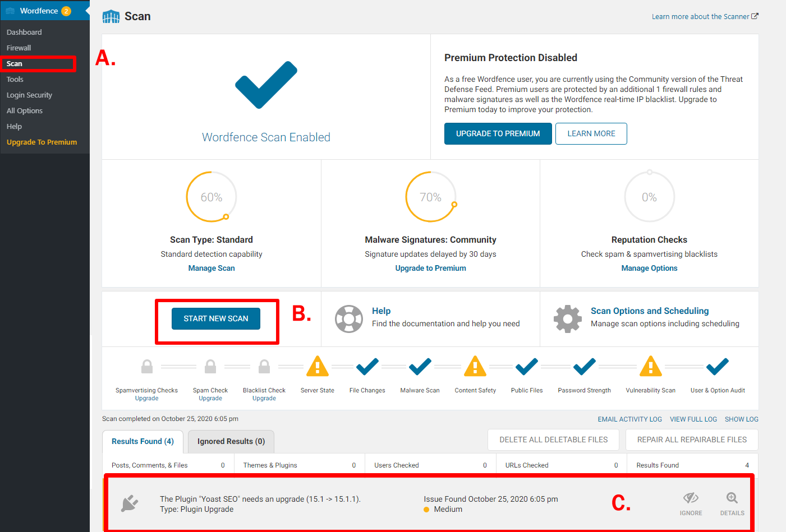Click the 0% Reputation Checks progress circle

click(649, 197)
